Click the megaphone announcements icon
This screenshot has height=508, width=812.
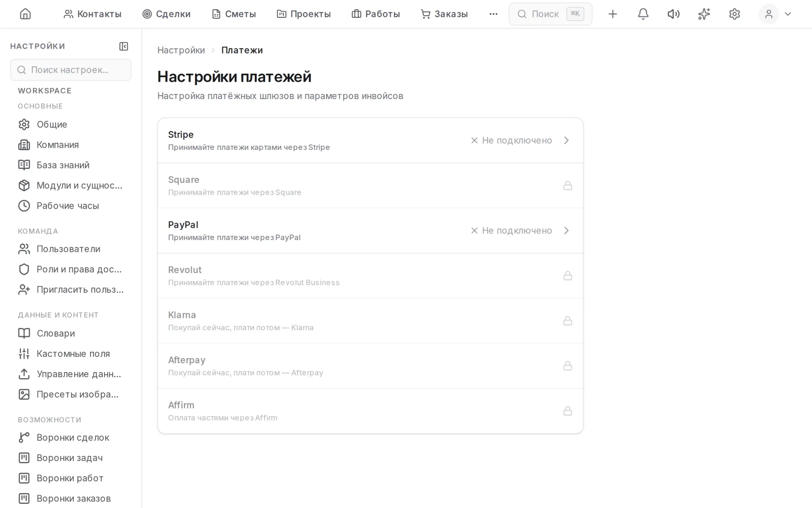coord(673,14)
